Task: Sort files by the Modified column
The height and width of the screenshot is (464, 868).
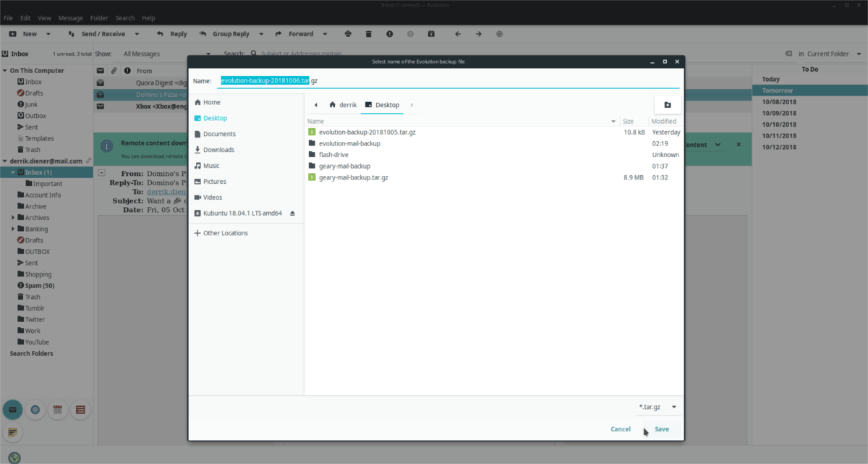Action: tap(665, 122)
